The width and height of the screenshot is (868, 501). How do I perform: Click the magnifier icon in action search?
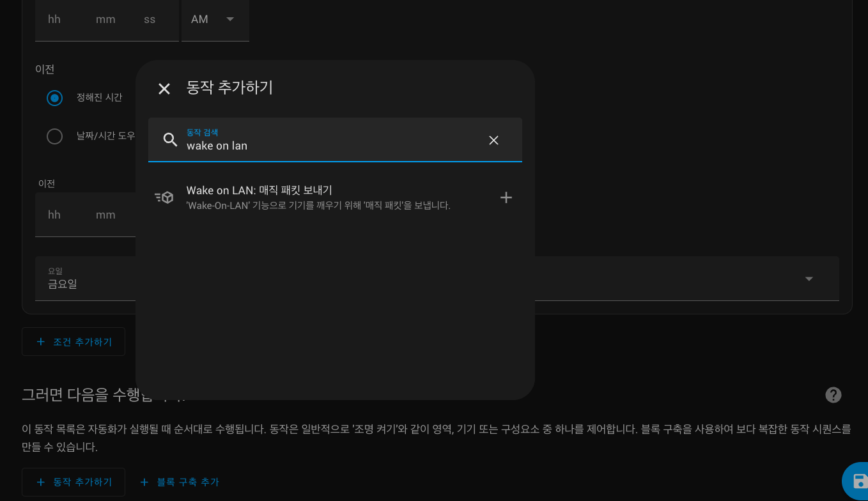pos(170,140)
